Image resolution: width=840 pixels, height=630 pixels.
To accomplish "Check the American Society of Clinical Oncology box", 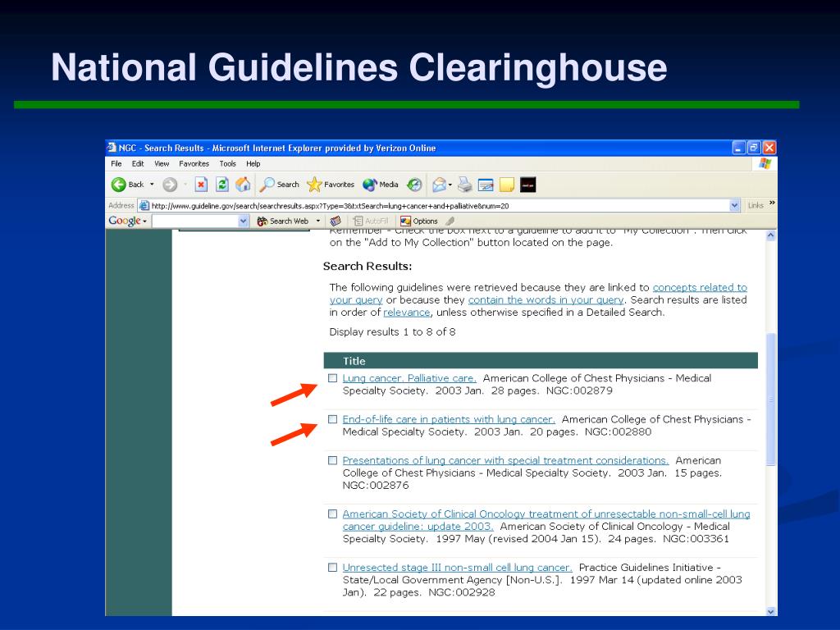I will coord(333,514).
